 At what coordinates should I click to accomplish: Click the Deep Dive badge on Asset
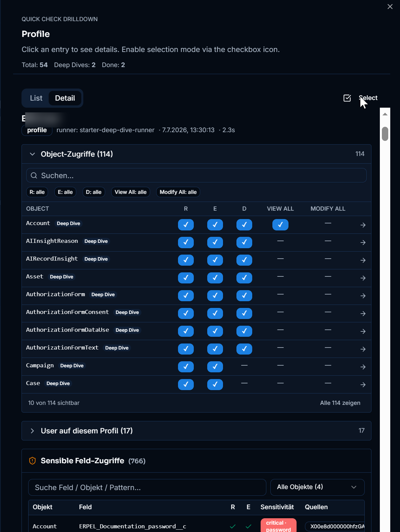[x=61, y=277]
